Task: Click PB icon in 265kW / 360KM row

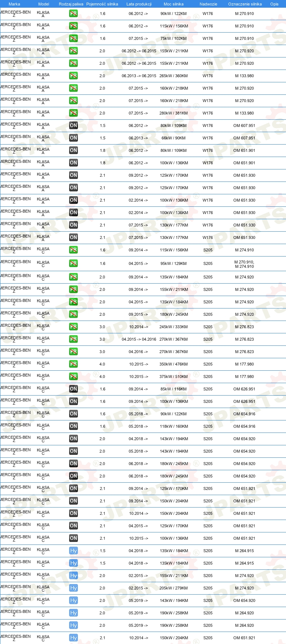Action: click(74, 76)
